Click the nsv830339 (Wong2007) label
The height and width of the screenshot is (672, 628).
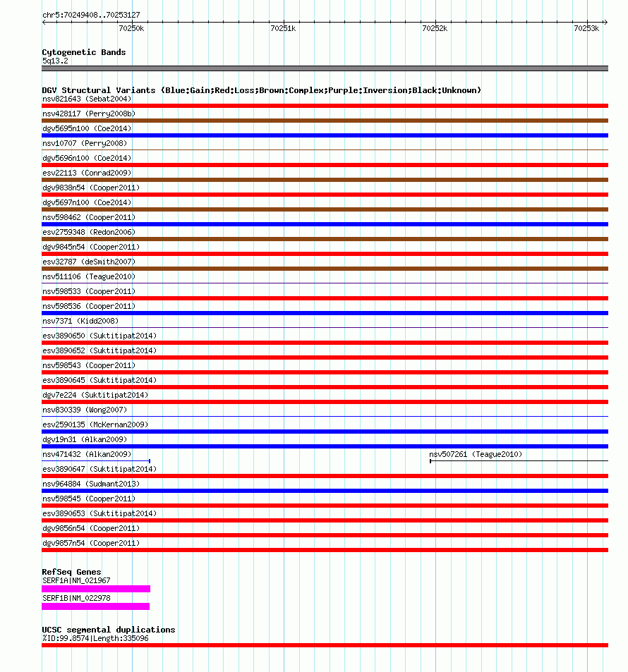85,410
